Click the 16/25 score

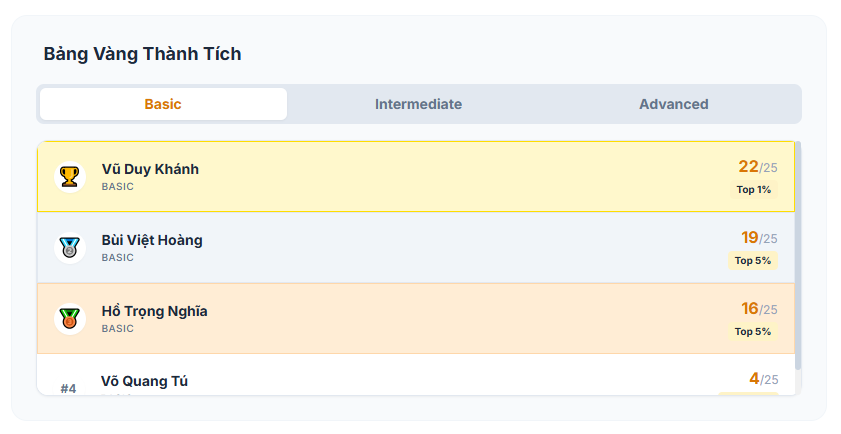tap(758, 309)
